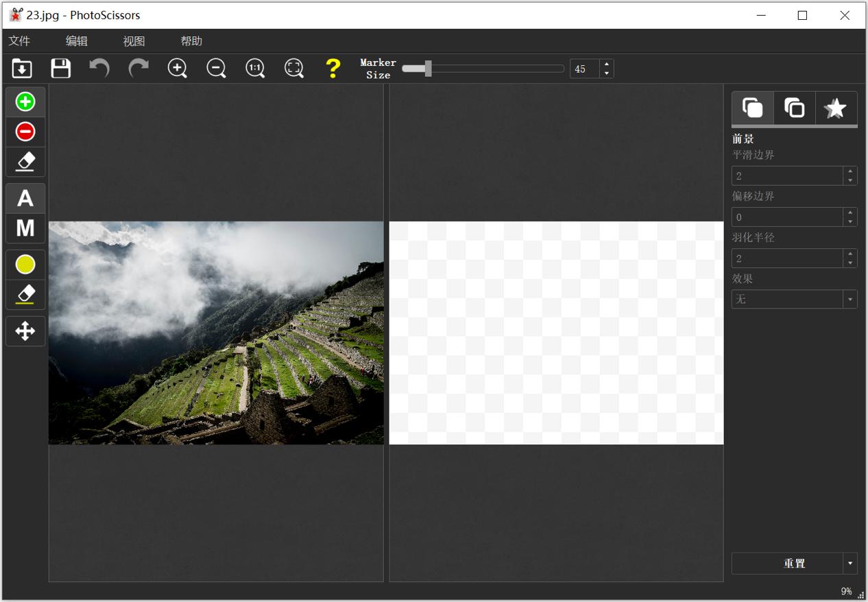The height and width of the screenshot is (602, 868).
Task: Expand the 重置 button dropdown arrow
Action: 850,564
